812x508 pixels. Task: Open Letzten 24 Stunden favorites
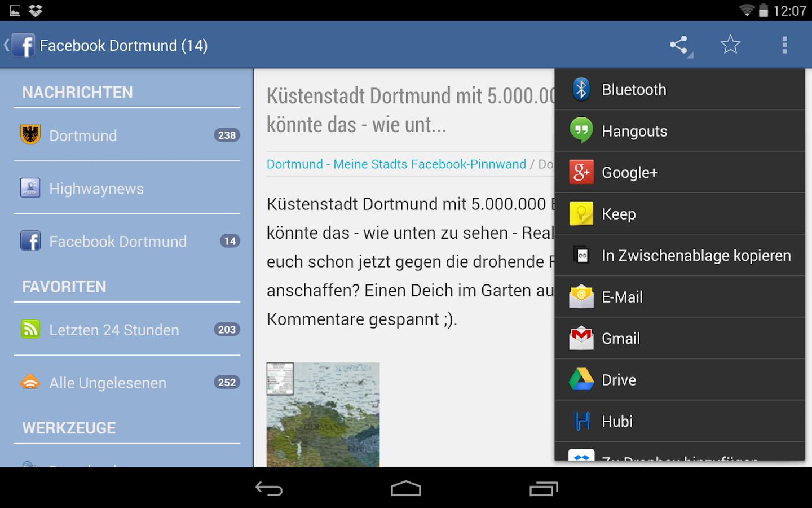(127, 329)
